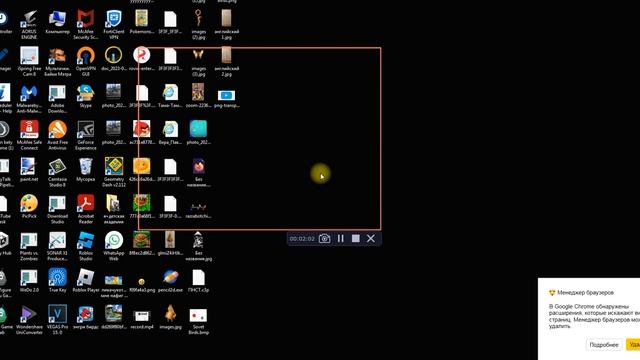Select the ПНСТ.c3p file
The height and width of the screenshot is (360, 640).
pyautogui.click(x=198, y=281)
